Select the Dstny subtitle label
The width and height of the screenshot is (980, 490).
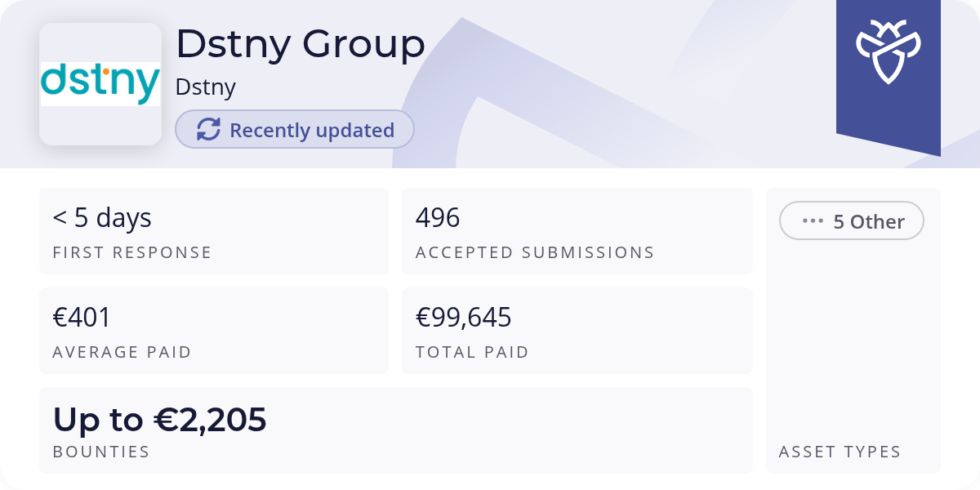click(205, 86)
